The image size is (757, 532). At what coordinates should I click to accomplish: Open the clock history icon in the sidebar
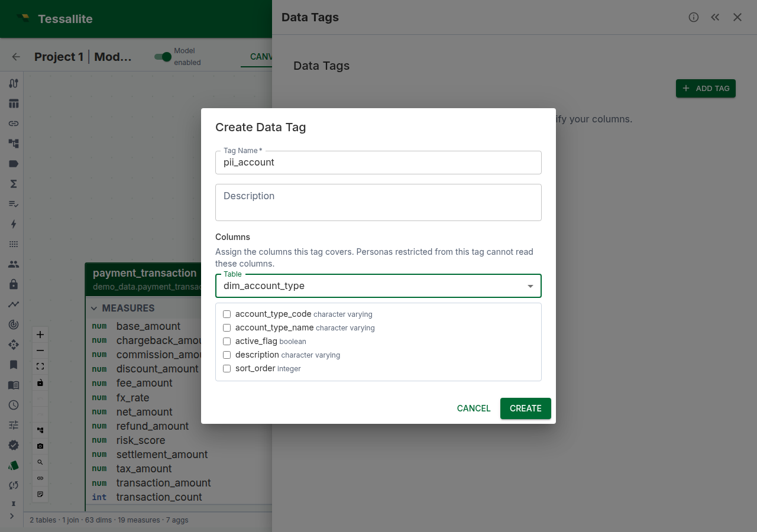point(14,405)
